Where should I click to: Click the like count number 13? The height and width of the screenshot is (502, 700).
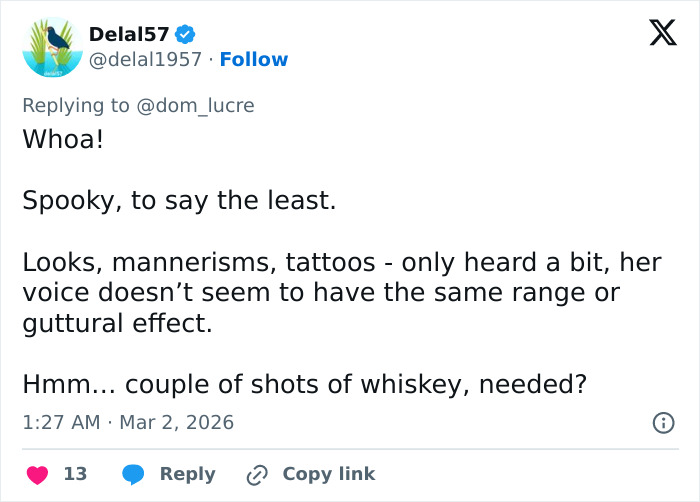click(75, 474)
